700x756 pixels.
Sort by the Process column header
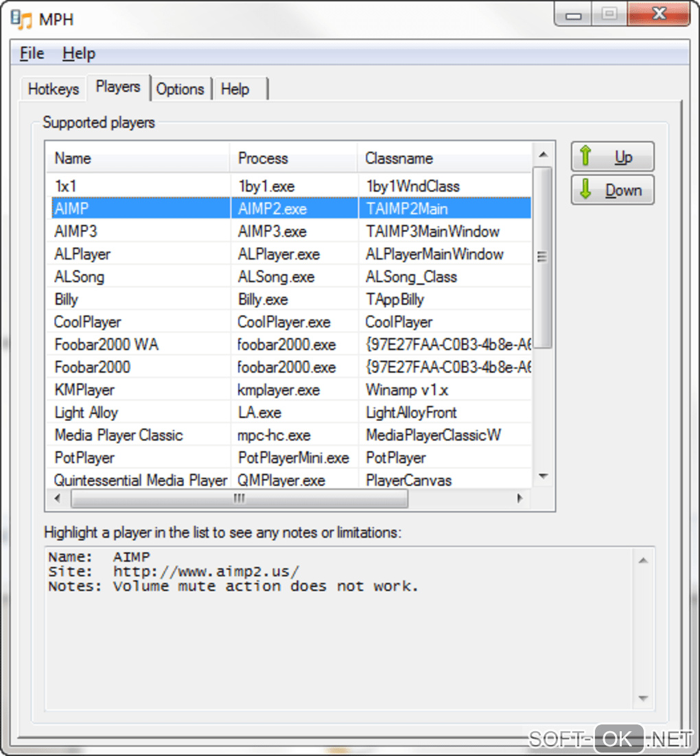click(294, 158)
